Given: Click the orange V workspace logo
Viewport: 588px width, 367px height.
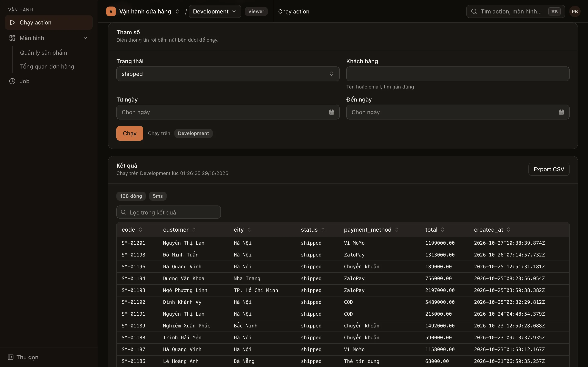Looking at the screenshot, I should coord(111,11).
